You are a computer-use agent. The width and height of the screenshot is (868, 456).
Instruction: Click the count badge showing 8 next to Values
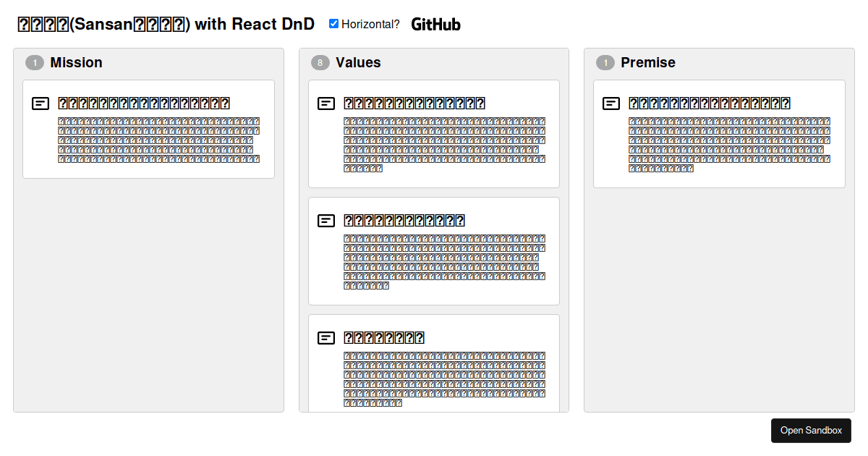[x=319, y=62]
